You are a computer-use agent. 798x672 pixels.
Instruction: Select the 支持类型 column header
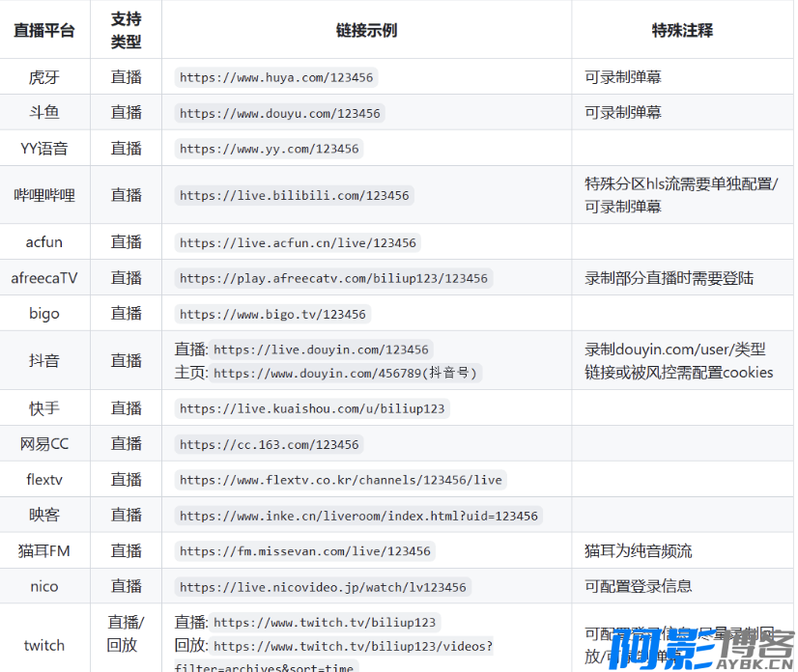(126, 30)
